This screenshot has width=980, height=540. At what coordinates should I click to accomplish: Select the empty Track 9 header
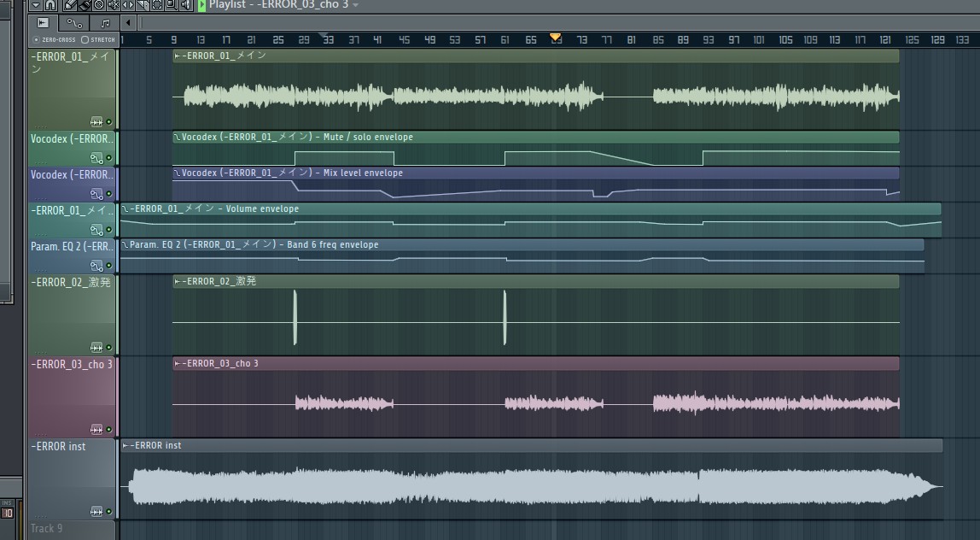[73, 530]
